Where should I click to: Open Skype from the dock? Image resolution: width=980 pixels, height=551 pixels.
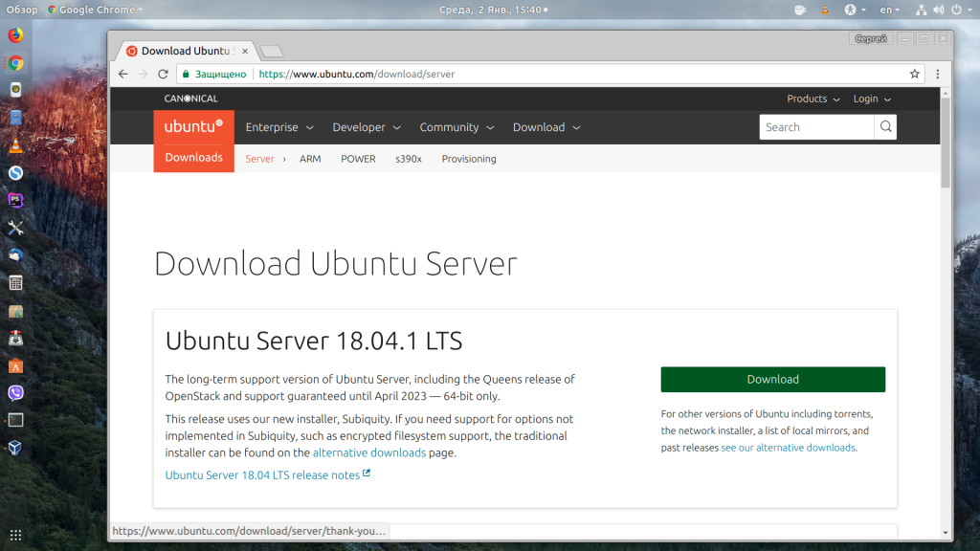pos(13,172)
